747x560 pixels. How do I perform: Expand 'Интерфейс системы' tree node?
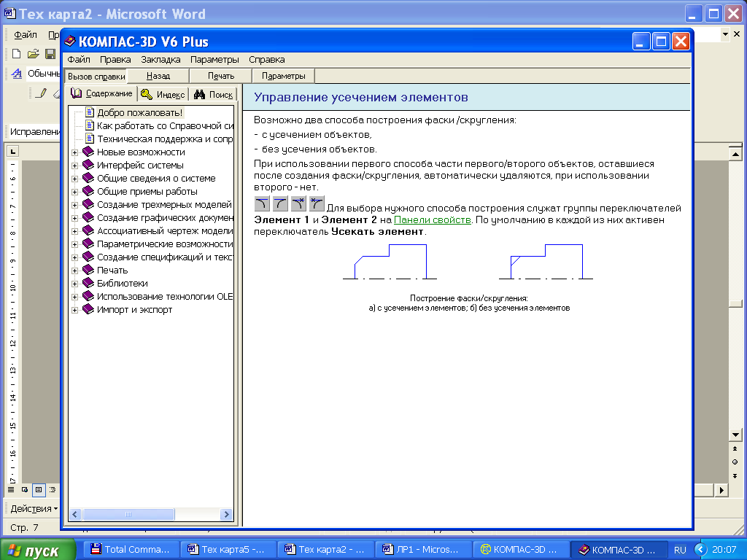[x=75, y=166]
